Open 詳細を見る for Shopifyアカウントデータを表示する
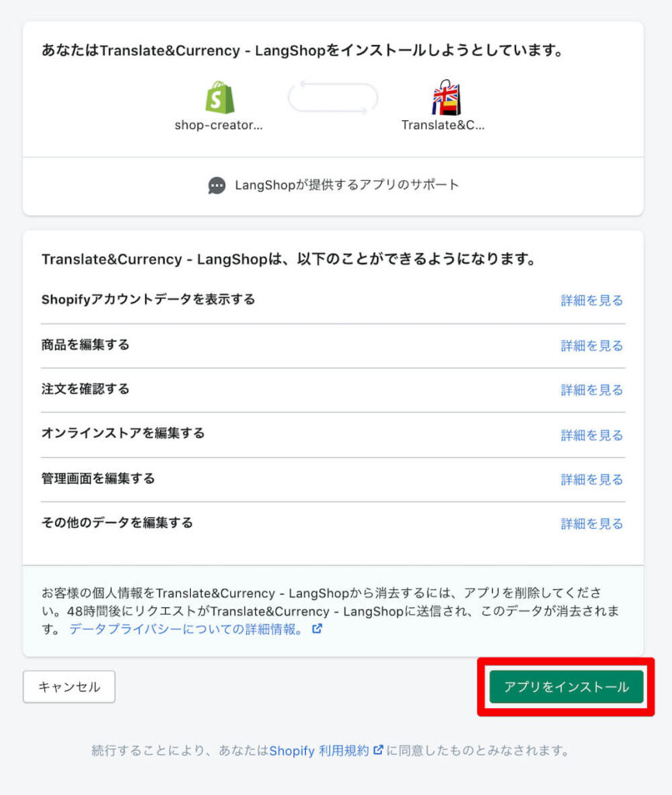The height and width of the screenshot is (795, 672). (x=591, y=300)
